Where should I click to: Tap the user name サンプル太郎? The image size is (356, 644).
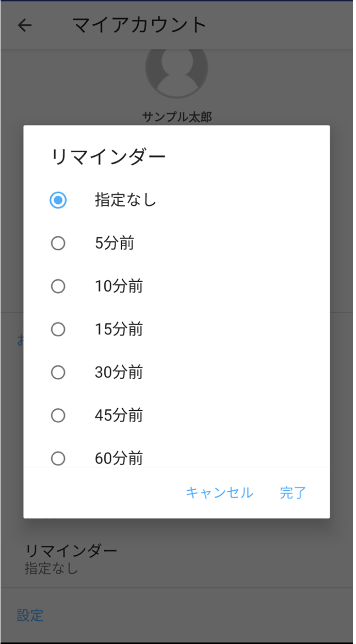pos(177,116)
